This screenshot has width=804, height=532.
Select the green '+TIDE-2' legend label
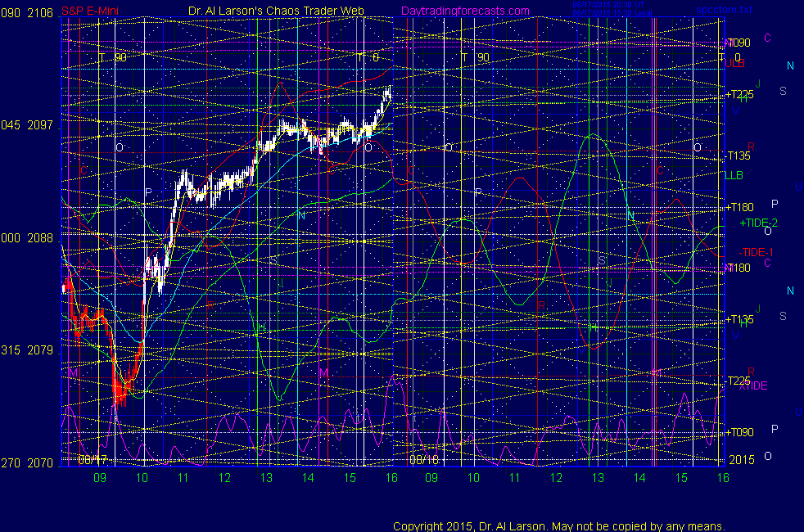tap(758, 223)
